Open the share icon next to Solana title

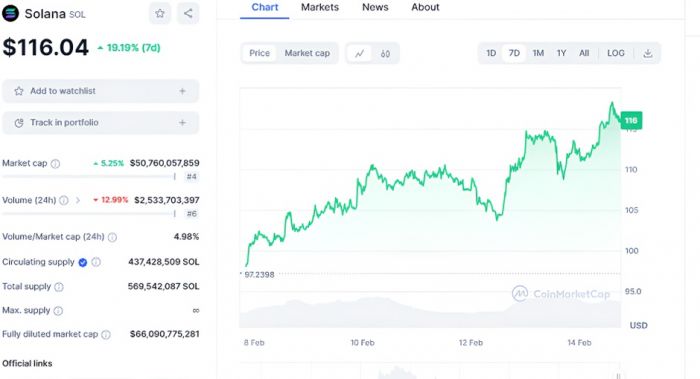click(188, 13)
